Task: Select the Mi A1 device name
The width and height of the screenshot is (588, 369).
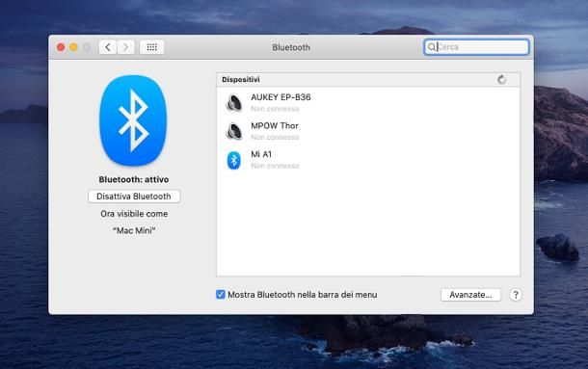Action: (x=261, y=154)
